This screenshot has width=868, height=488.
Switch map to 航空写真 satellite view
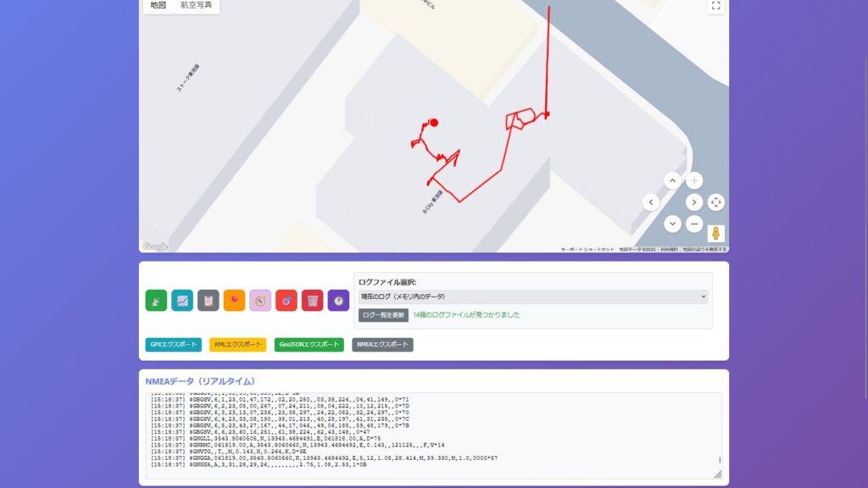tap(197, 5)
